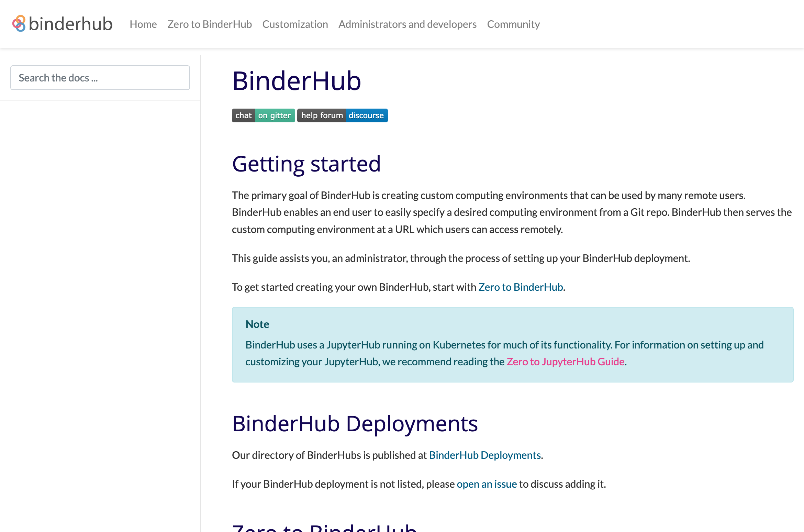Open the Customization nav item

point(295,24)
